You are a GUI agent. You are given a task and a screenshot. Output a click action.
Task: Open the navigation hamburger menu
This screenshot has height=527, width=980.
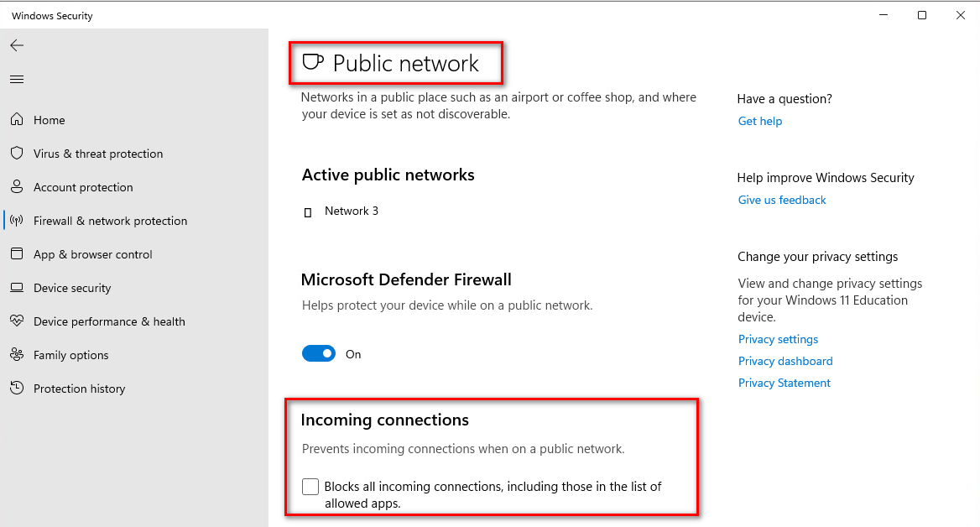click(17, 79)
